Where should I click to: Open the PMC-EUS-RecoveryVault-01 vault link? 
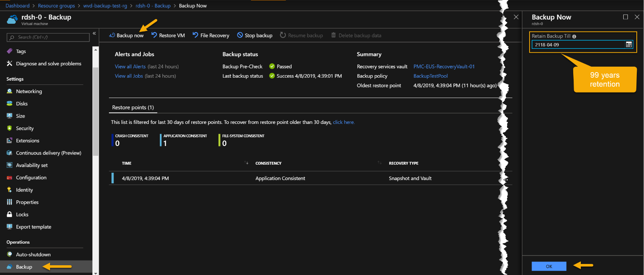click(444, 67)
